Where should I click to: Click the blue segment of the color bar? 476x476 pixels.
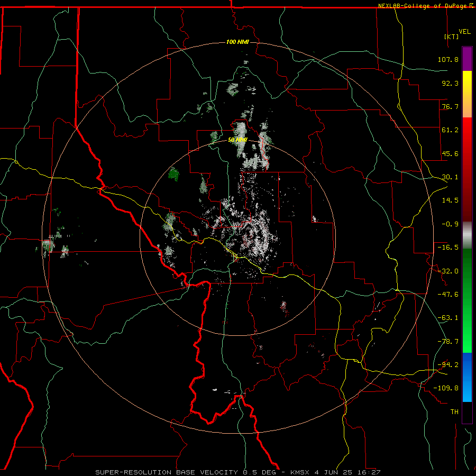[467, 377]
